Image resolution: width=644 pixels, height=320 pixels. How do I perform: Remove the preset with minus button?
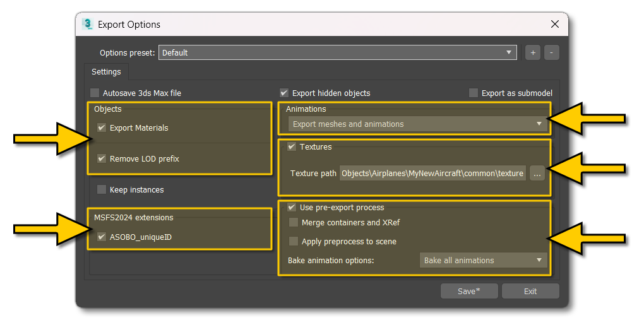(x=552, y=52)
